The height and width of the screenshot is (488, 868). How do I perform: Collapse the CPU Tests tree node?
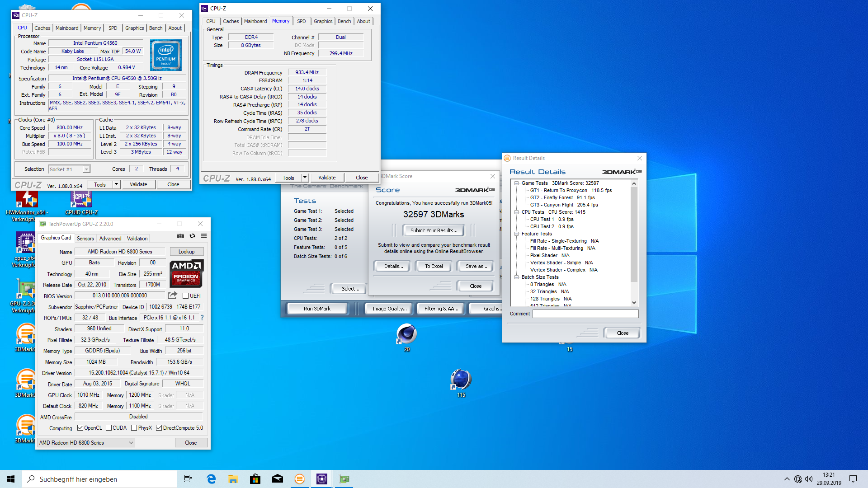pyautogui.click(x=516, y=212)
